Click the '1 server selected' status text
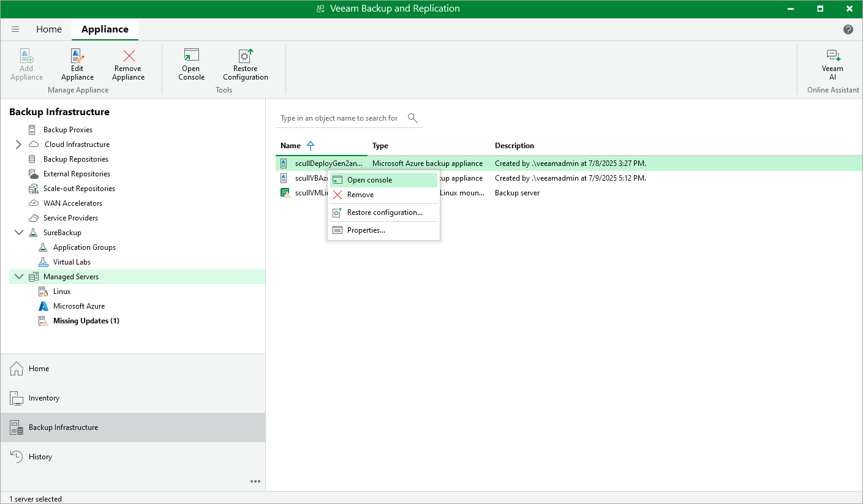The image size is (863, 504). coord(36,499)
